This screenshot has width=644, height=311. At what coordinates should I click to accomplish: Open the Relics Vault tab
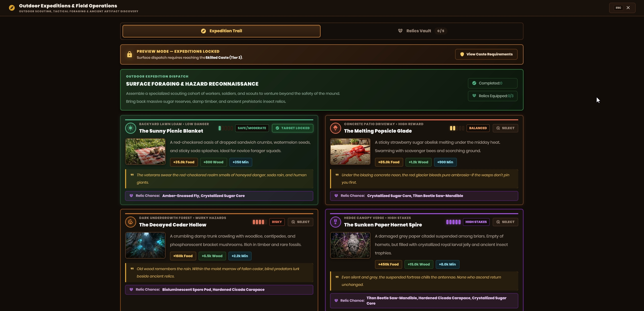coord(422,31)
